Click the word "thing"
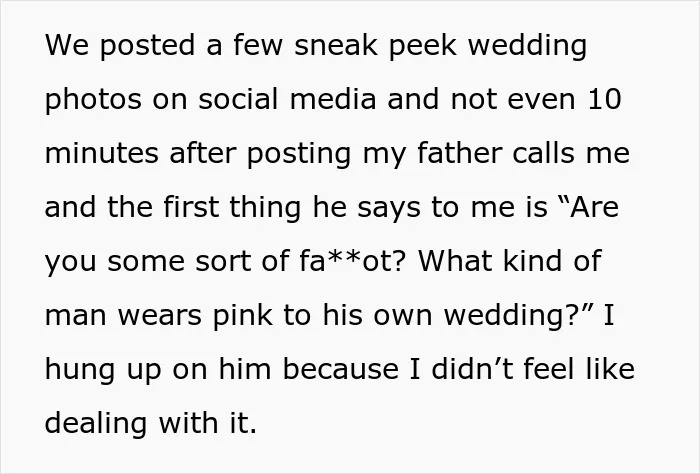The height and width of the screenshot is (474, 700). click(x=265, y=208)
